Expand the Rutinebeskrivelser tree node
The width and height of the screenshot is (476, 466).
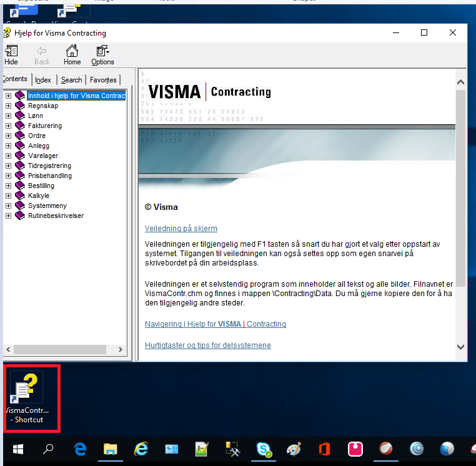coord(9,216)
